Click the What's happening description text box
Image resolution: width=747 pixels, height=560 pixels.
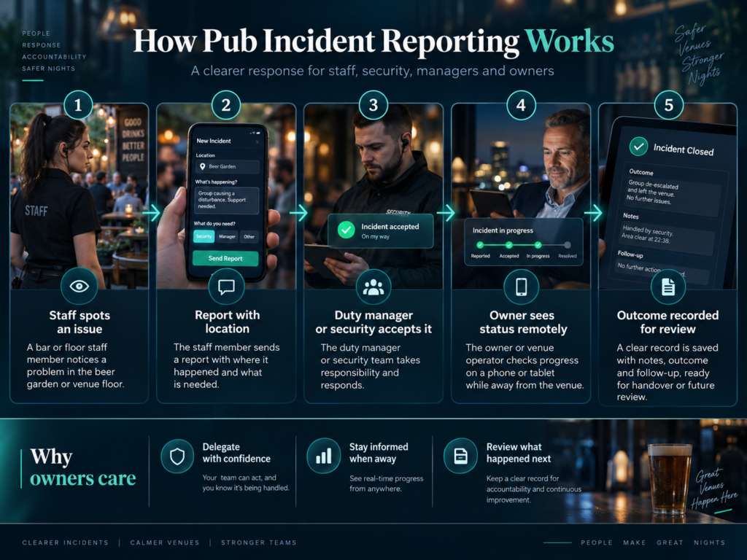coord(227,200)
